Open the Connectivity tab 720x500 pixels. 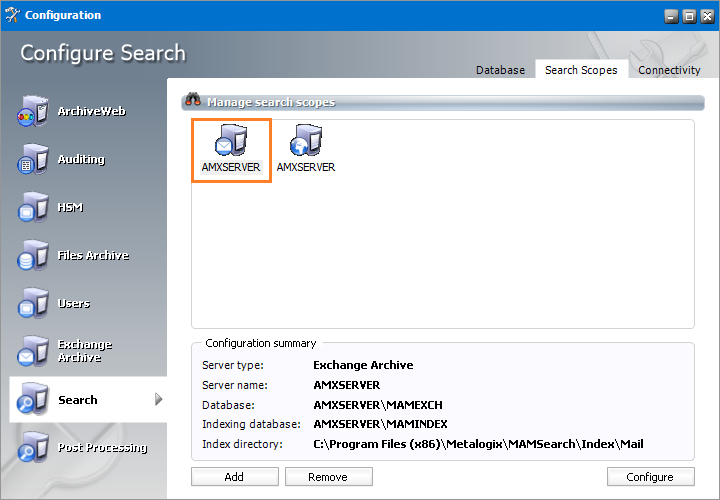[669, 70]
